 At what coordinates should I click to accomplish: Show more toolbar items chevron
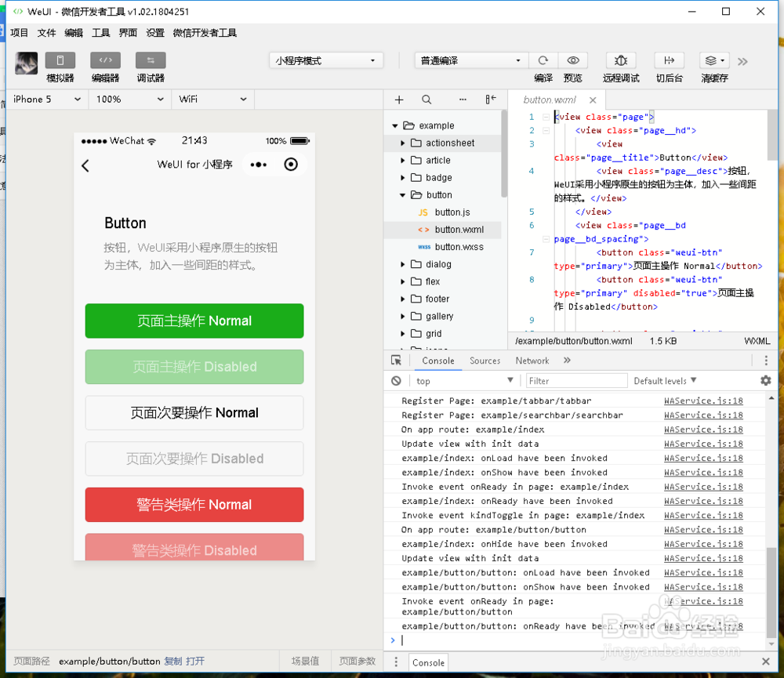[742, 61]
